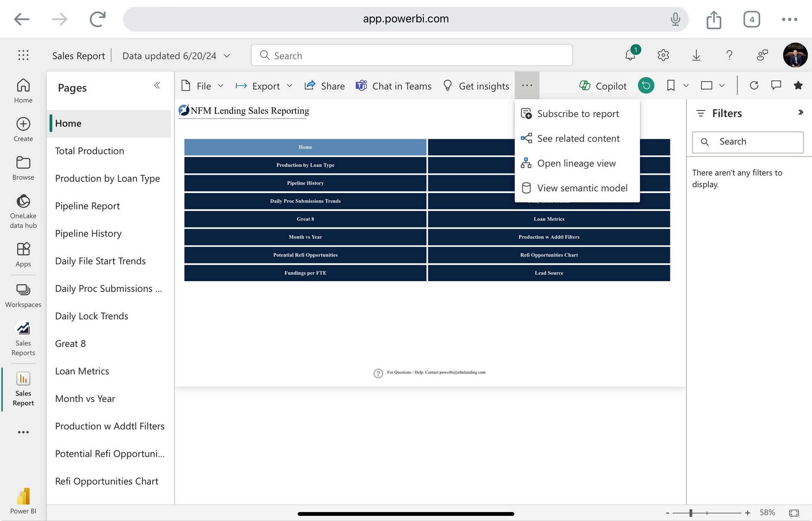Screen dimensions: 812x521
Task: Open OneLake data hub
Action: pos(23,211)
